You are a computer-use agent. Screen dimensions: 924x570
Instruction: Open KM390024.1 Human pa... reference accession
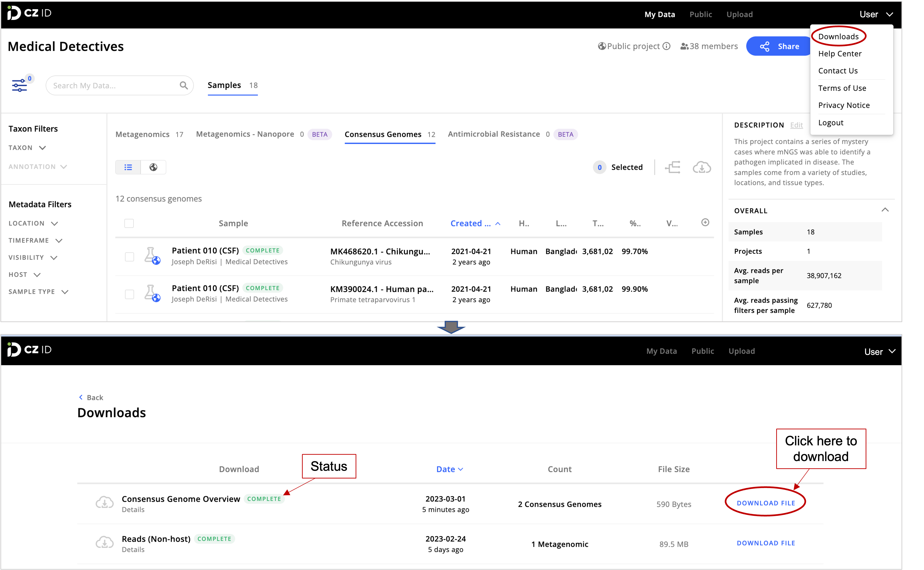point(381,289)
